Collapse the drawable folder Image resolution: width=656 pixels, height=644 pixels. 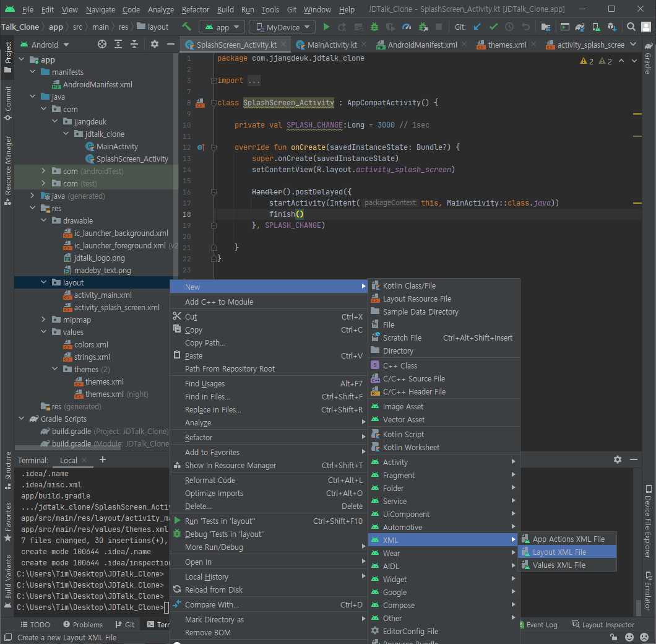[43, 220]
